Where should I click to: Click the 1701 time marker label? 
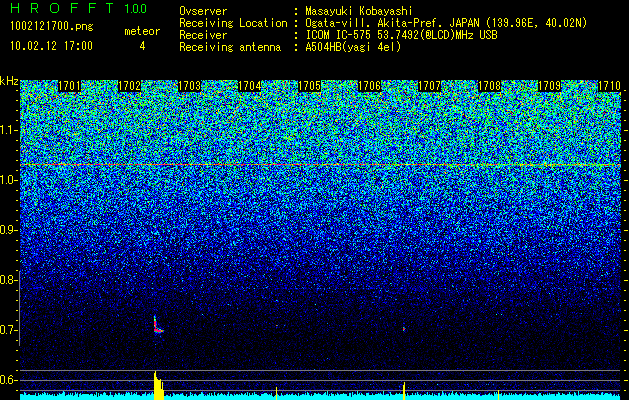coord(69,86)
